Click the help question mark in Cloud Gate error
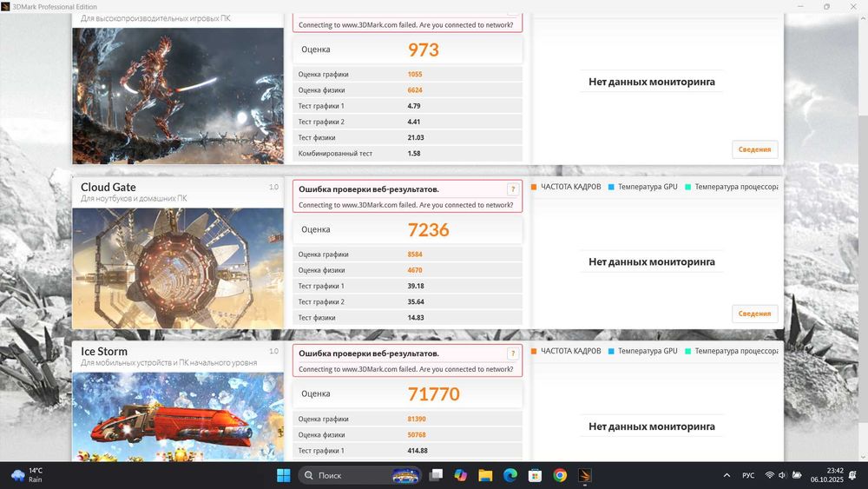The width and height of the screenshot is (868, 489). point(513,188)
